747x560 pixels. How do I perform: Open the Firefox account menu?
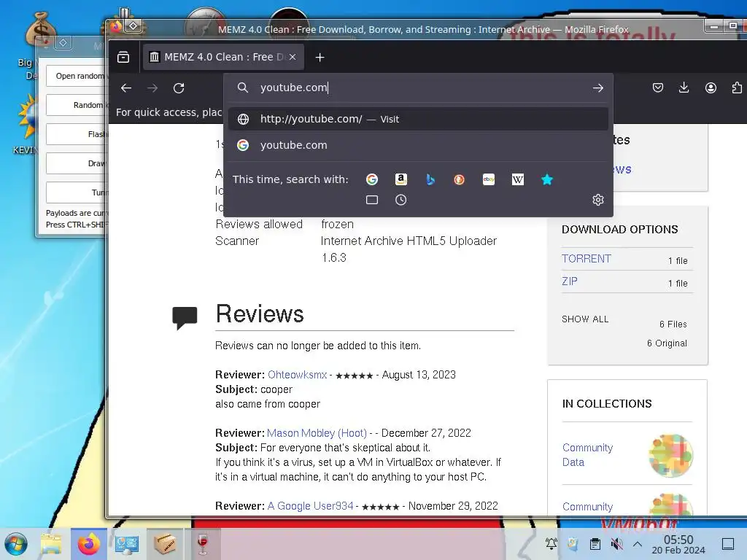pos(711,87)
